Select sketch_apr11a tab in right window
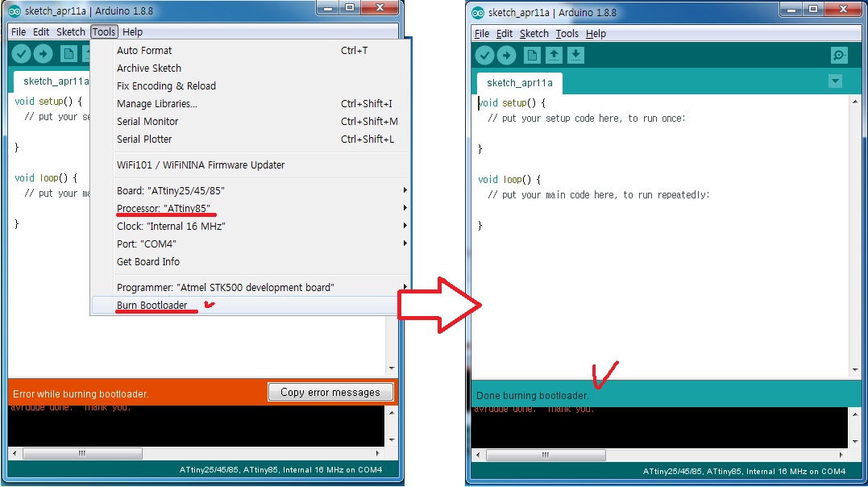Screen dimensions: 868x487 (x=520, y=83)
